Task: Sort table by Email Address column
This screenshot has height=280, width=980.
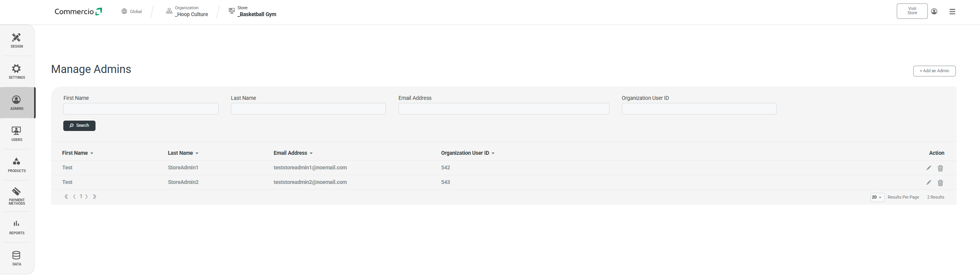Action: coord(293,153)
